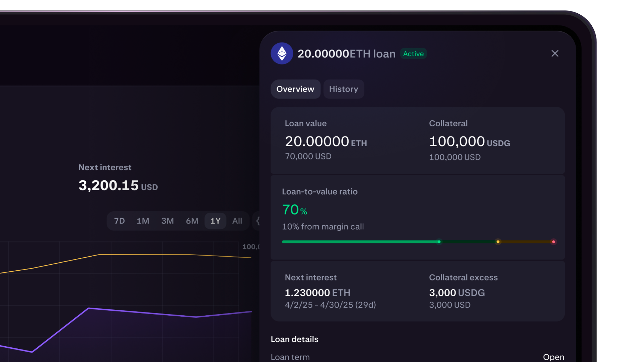The height and width of the screenshot is (362, 644).
Task: Switch to the Overview tab
Action: point(295,89)
